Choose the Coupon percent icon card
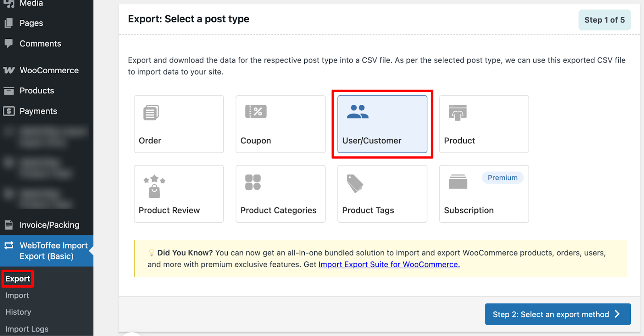The height and width of the screenshot is (336, 644). pos(256,112)
